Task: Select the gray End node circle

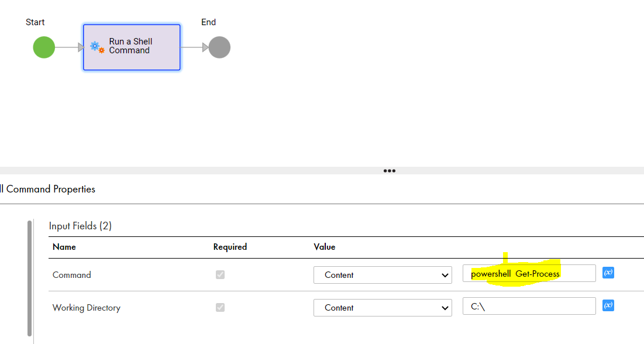Action: (219, 47)
